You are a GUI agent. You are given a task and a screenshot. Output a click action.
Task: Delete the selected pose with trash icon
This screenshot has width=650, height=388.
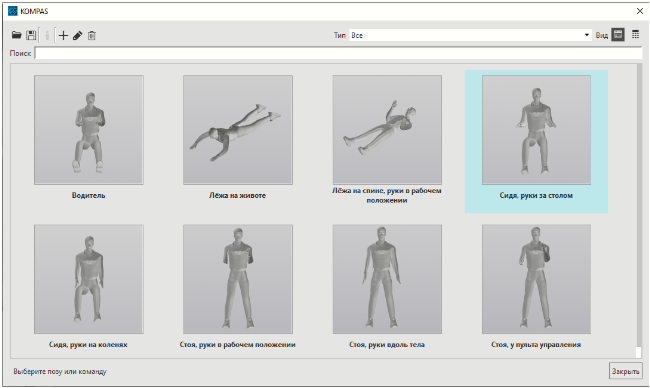pyautogui.click(x=92, y=36)
